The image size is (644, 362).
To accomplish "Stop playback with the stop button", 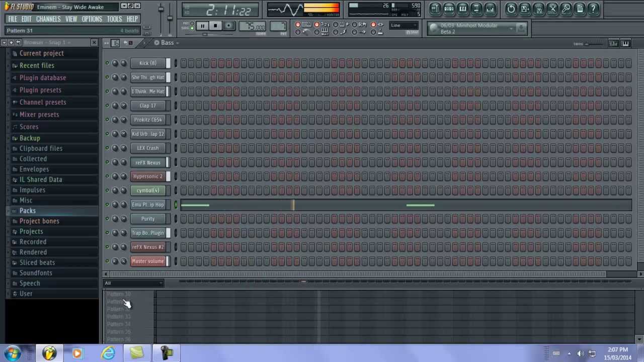I will click(215, 26).
